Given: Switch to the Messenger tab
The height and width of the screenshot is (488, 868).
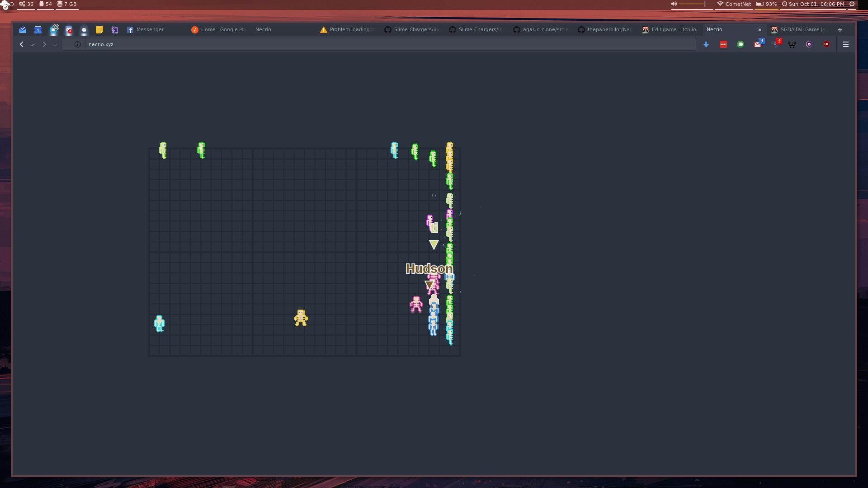Looking at the screenshot, I should click(154, 30).
